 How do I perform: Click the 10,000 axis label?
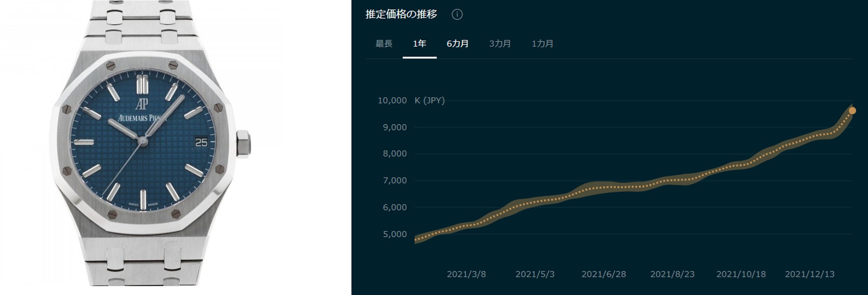(x=392, y=101)
